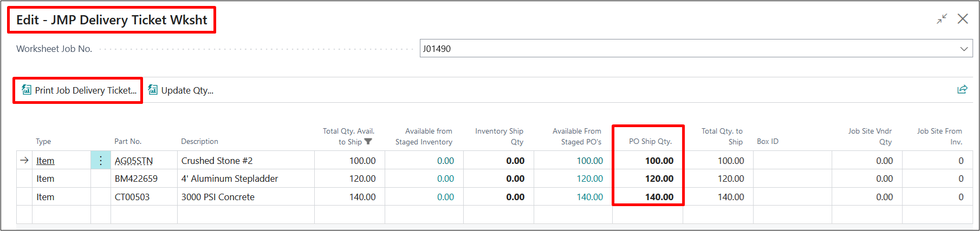Click the Worksheet Job No. field J01490

pos(688,49)
